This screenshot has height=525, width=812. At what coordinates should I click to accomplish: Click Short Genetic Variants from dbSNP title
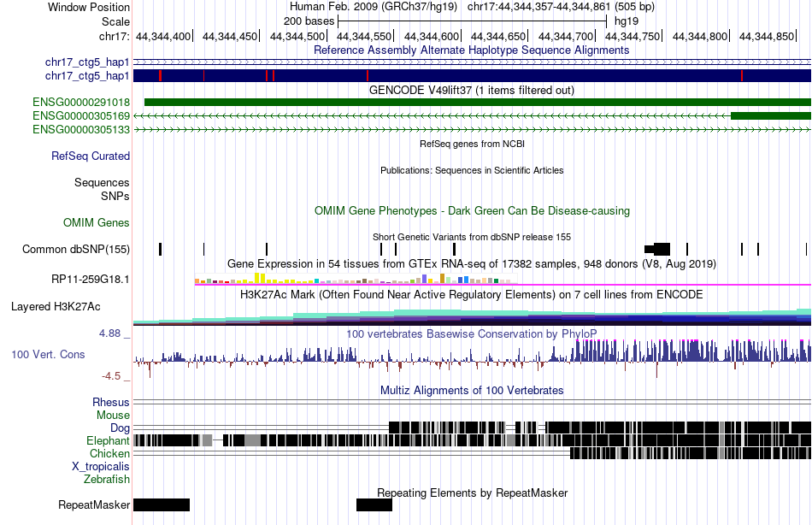(x=472, y=237)
